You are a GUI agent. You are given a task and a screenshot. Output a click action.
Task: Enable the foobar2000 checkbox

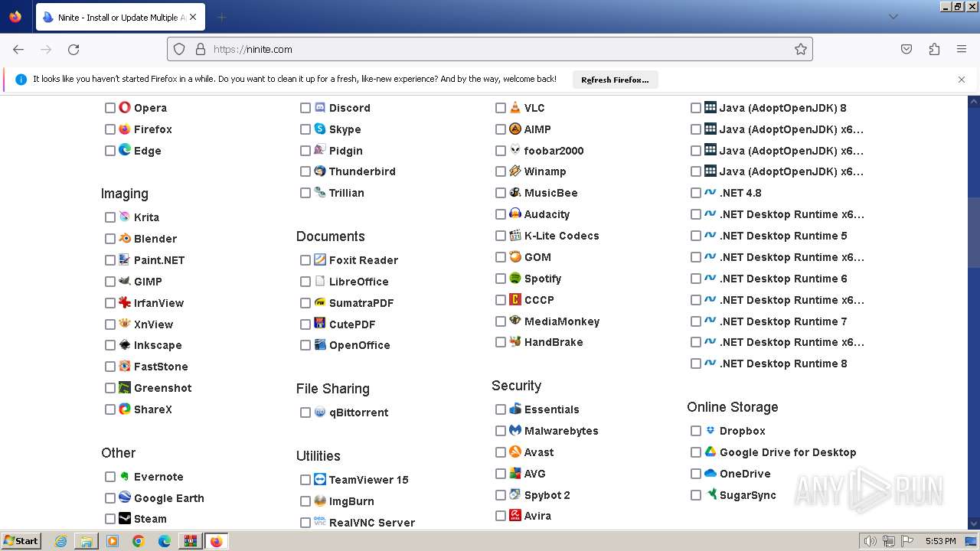click(x=501, y=151)
